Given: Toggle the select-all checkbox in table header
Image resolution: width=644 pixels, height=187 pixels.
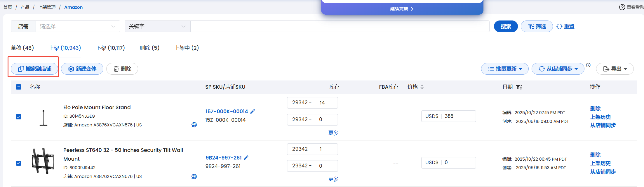Looking at the screenshot, I should pos(19,87).
